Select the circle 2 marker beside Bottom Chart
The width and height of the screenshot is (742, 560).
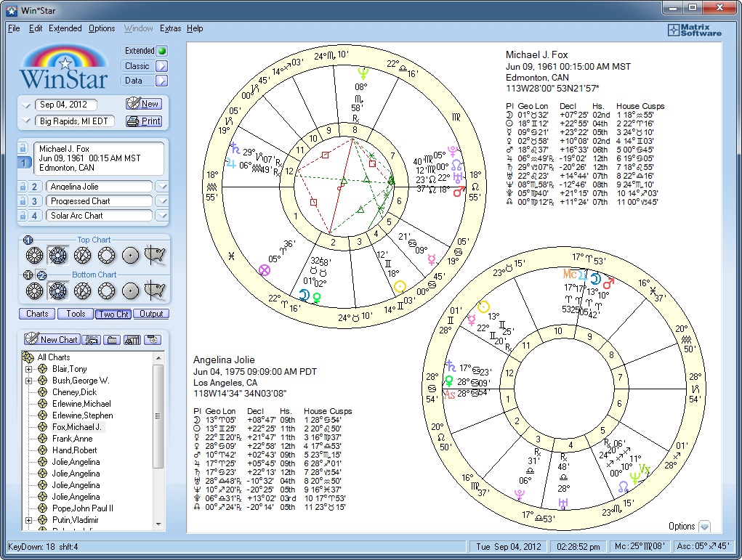coord(41,275)
